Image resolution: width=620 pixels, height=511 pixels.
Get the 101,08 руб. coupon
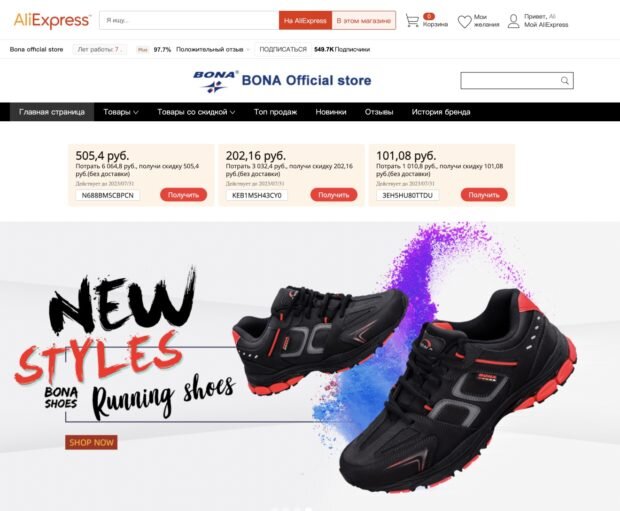[x=484, y=195]
